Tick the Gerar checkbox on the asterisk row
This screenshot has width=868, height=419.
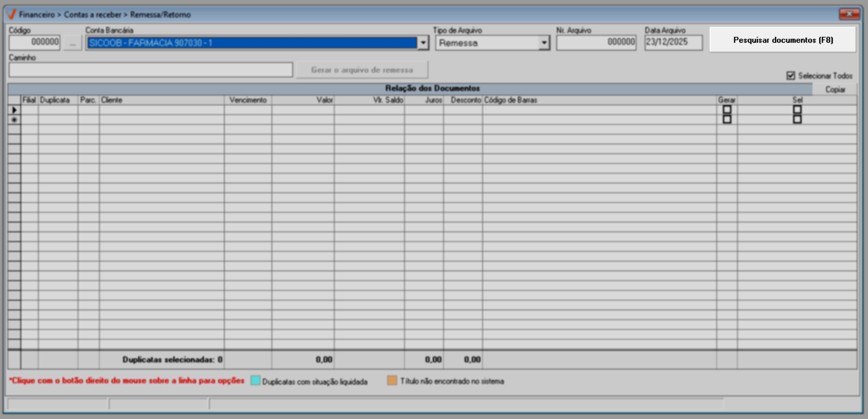(727, 120)
